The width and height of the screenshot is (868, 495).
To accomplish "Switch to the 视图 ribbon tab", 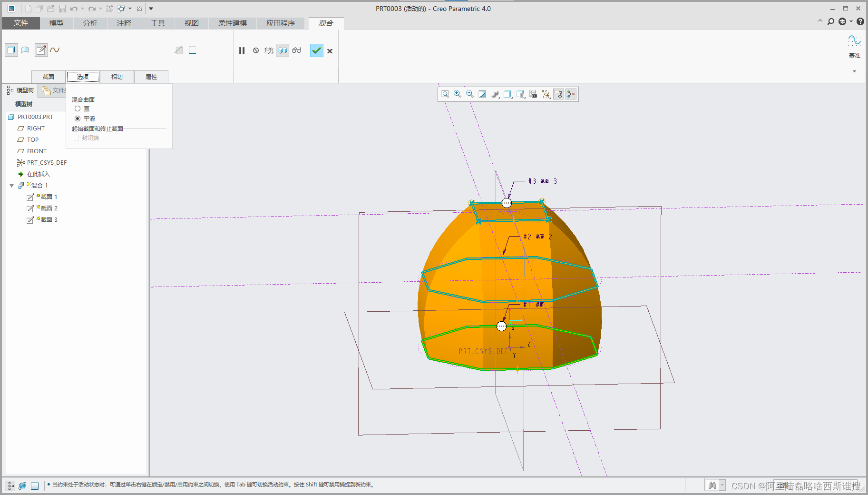I will pos(192,23).
